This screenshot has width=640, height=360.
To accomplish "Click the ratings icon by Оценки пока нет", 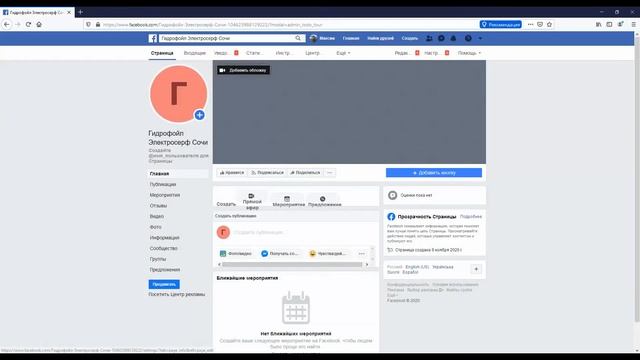I will point(392,195).
